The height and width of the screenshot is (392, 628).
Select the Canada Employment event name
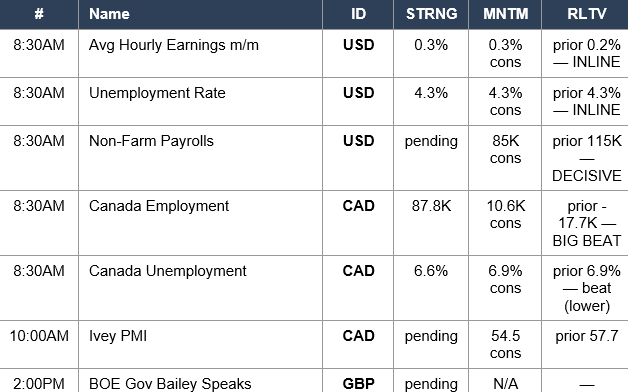tap(159, 206)
